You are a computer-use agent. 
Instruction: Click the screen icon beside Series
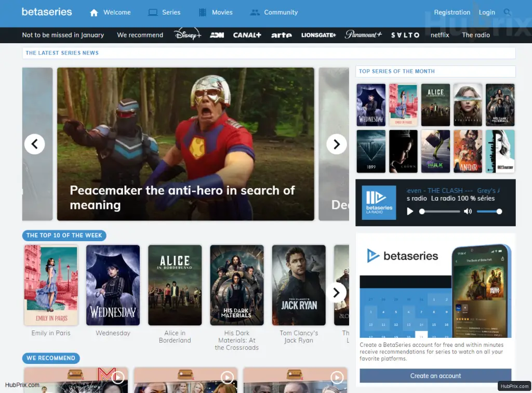point(153,12)
